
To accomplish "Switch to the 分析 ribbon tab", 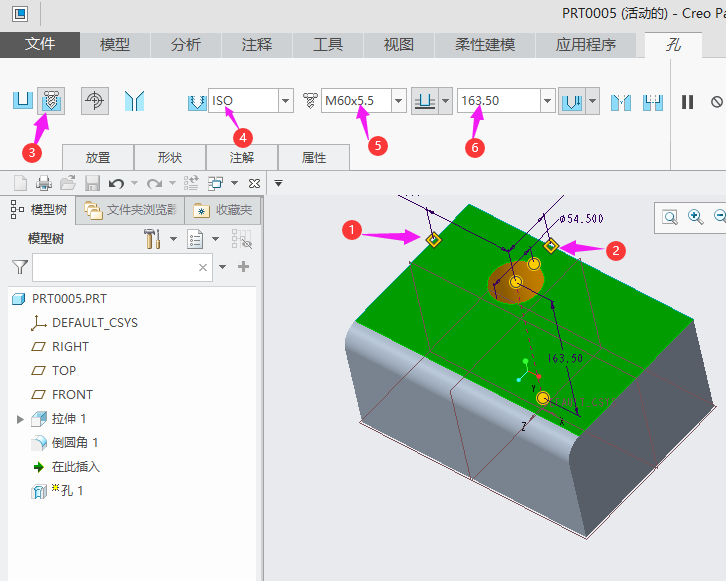I will pos(186,44).
